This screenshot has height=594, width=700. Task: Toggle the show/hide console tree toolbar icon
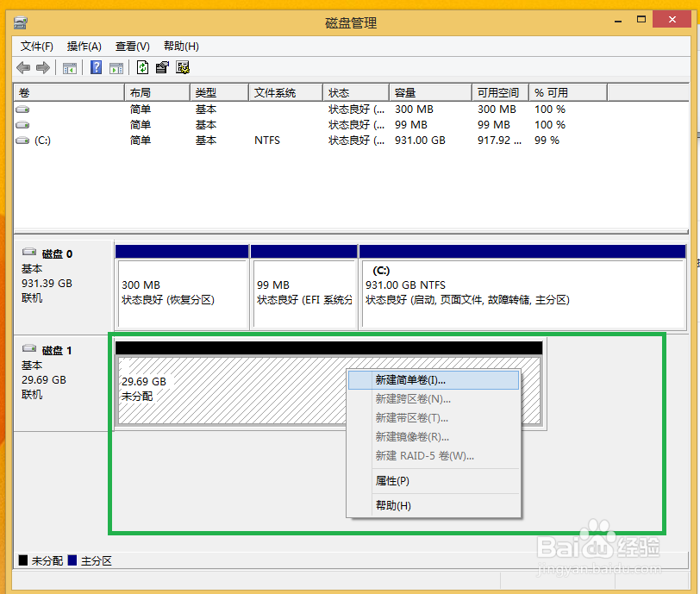pyautogui.click(x=69, y=67)
